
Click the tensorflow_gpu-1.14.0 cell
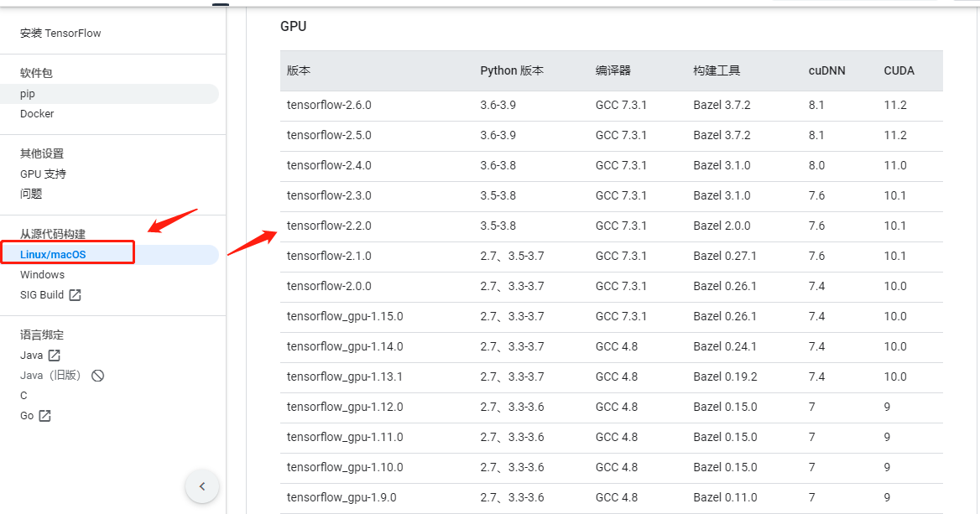(x=345, y=346)
